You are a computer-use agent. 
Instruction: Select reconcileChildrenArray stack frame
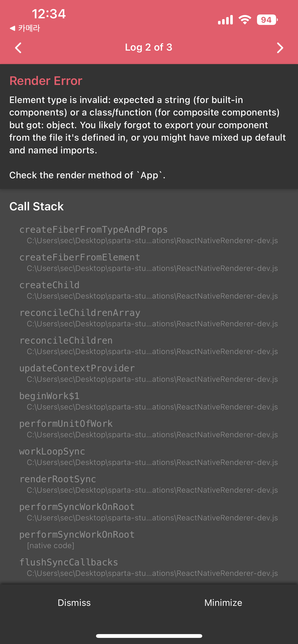[149, 318]
